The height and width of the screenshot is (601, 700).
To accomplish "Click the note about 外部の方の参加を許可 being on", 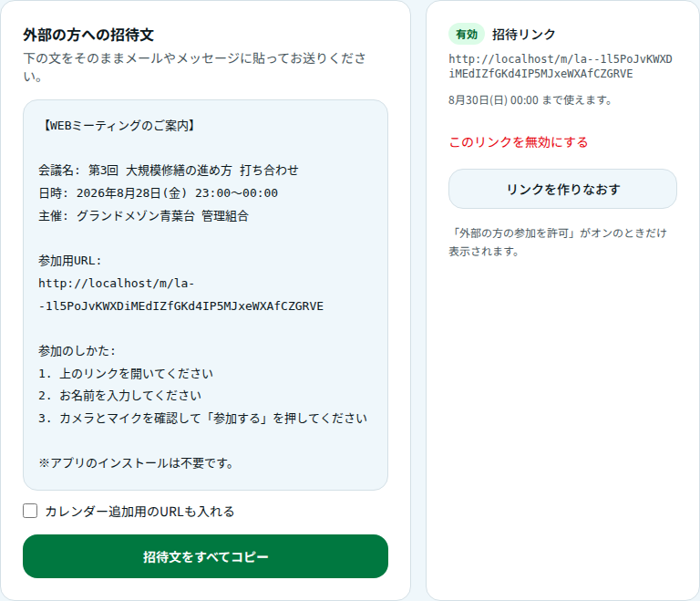I will (558, 242).
